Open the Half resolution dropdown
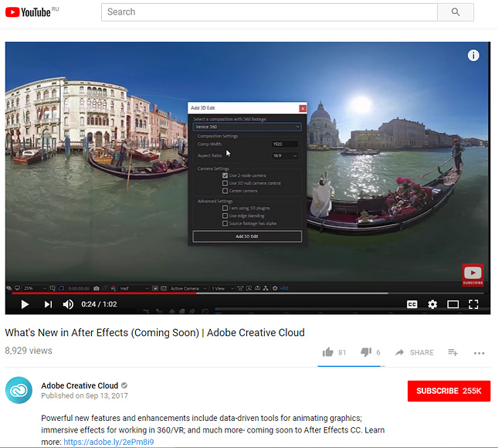 pos(134,288)
